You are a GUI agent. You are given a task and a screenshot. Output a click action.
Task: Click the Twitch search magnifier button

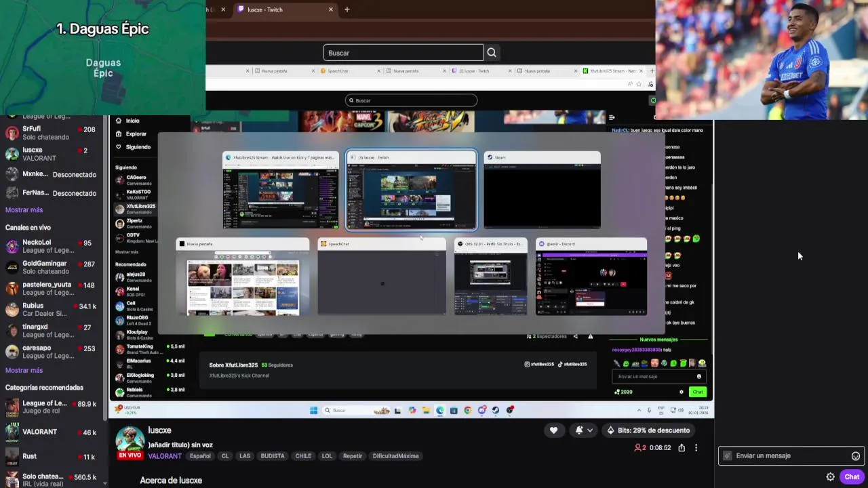[x=492, y=53]
